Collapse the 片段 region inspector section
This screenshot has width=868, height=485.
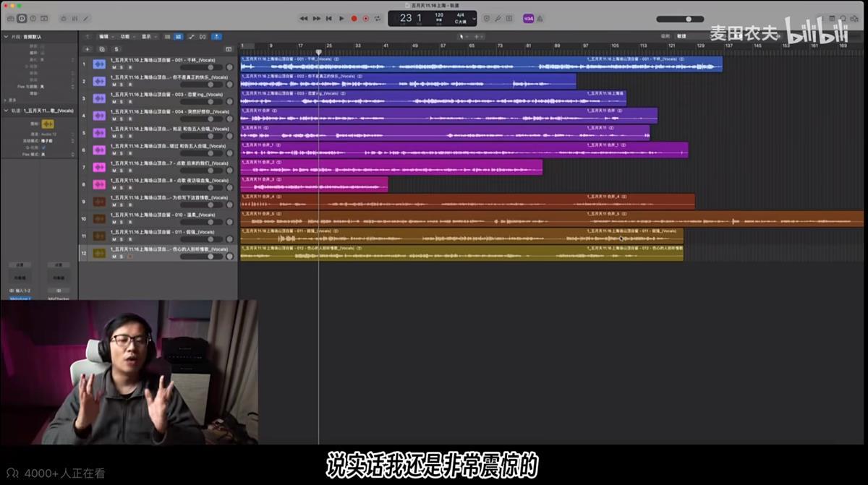click(x=6, y=36)
